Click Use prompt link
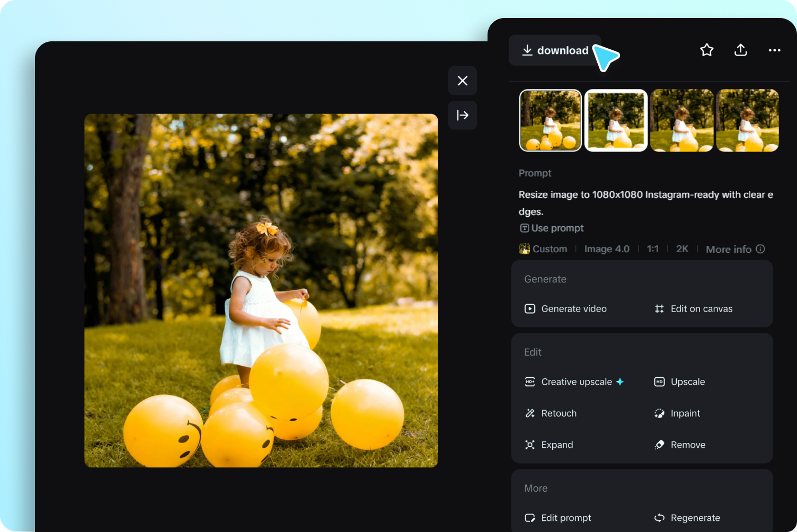The image size is (797, 532). (552, 228)
